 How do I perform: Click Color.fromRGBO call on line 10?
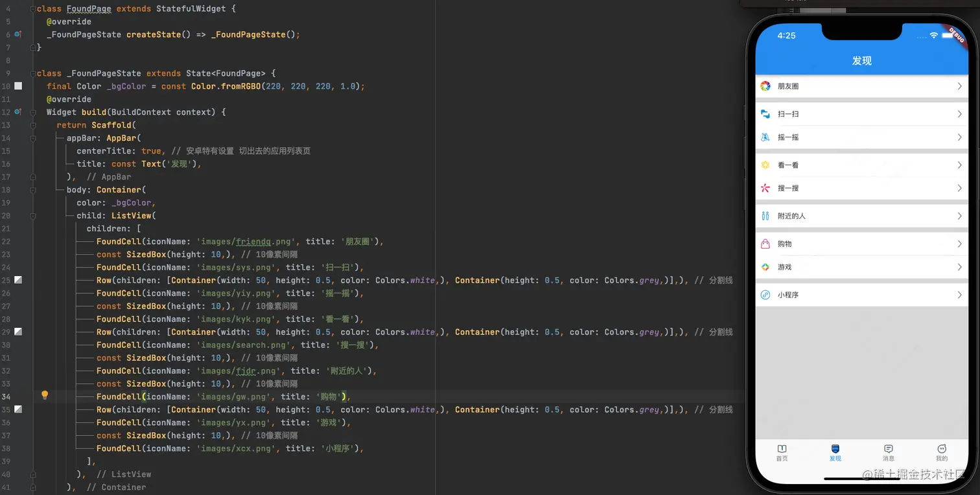[x=226, y=86]
